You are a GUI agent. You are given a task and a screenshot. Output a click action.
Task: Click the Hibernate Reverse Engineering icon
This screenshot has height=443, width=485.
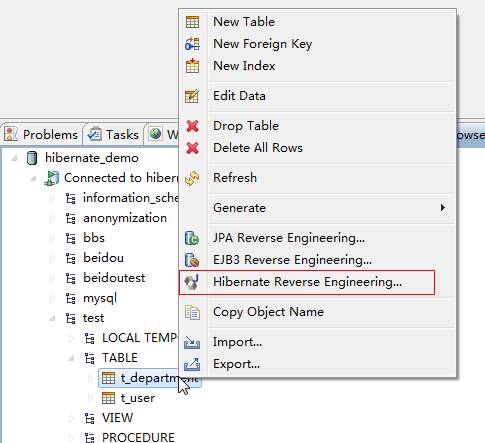click(192, 282)
